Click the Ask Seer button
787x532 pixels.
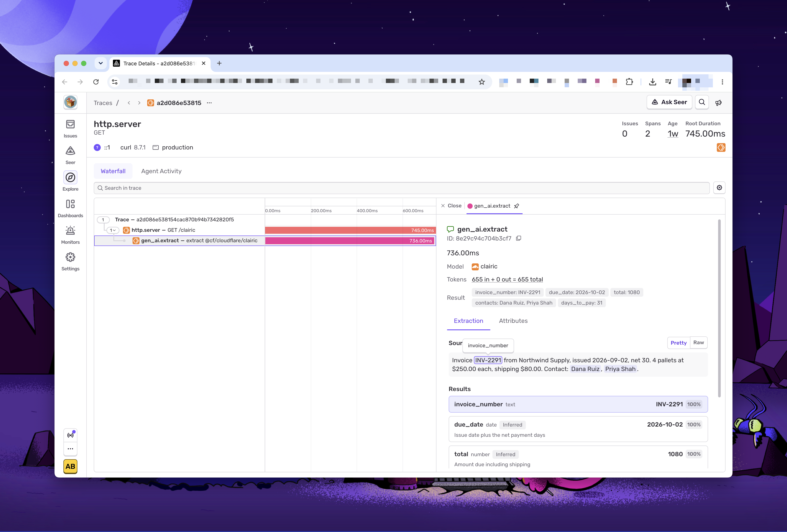tap(669, 102)
